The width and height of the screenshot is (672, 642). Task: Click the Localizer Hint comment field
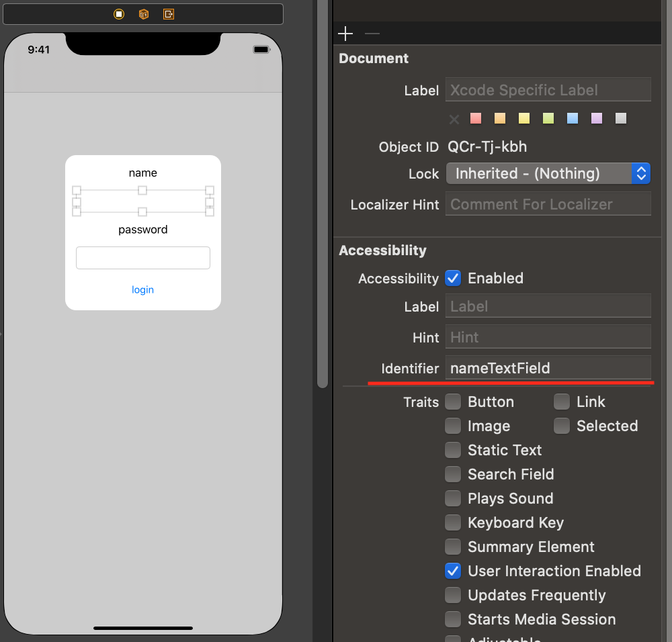tap(548, 204)
